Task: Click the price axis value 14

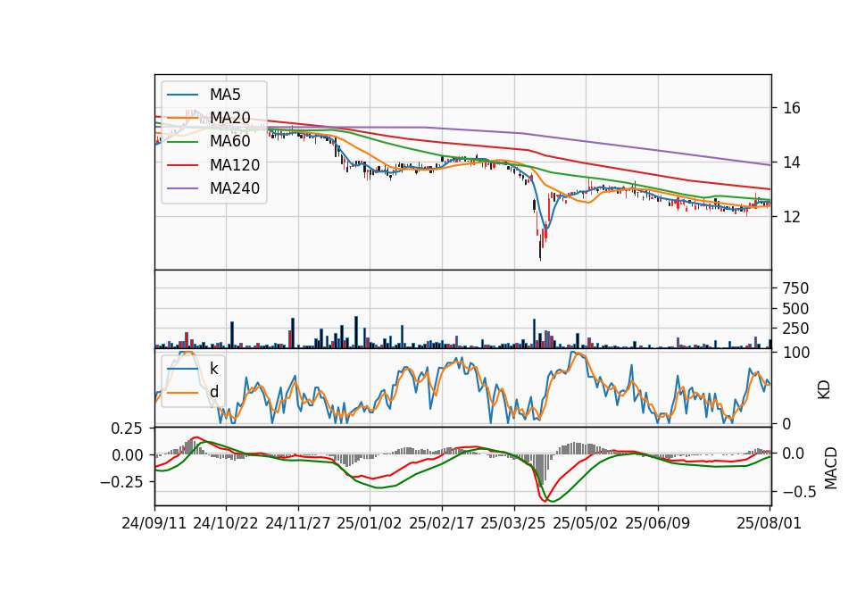Action: 792,162
